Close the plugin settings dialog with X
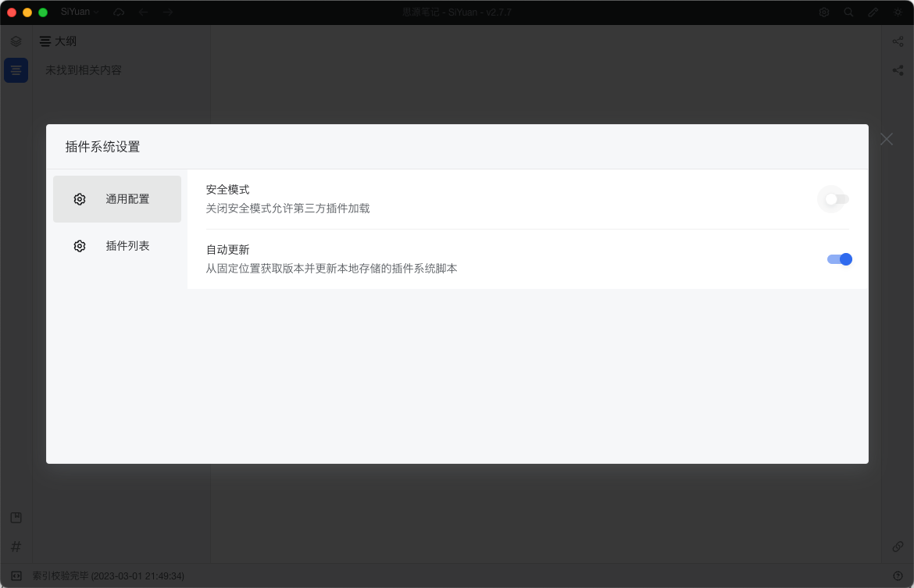The width and height of the screenshot is (914, 588). 887,139
